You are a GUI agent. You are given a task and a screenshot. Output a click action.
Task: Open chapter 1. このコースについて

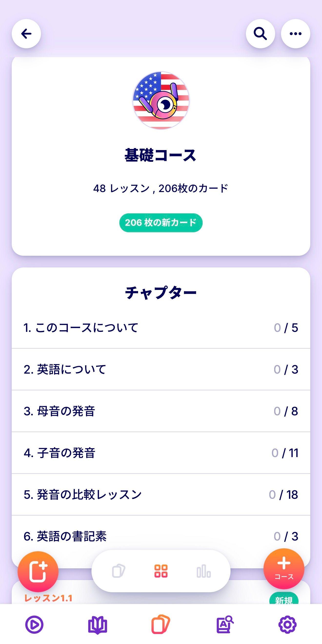[161, 328]
